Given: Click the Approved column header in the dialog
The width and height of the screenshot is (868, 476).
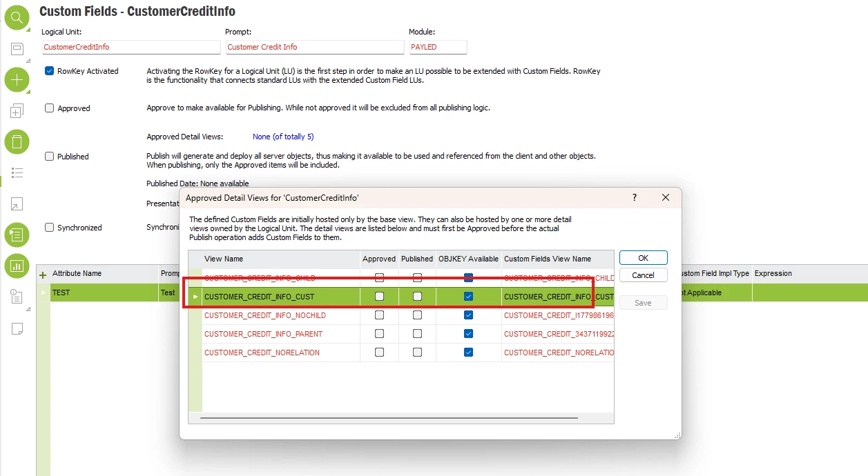Looking at the screenshot, I should click(379, 259).
